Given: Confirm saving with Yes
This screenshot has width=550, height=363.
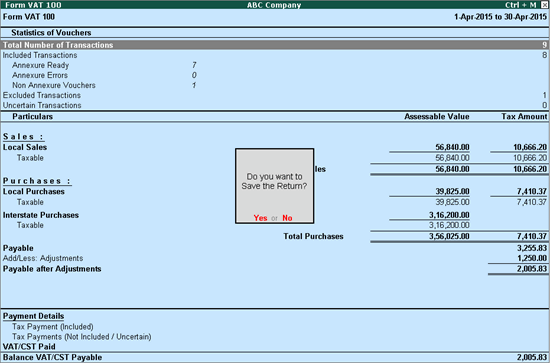Looking at the screenshot, I should (260, 218).
